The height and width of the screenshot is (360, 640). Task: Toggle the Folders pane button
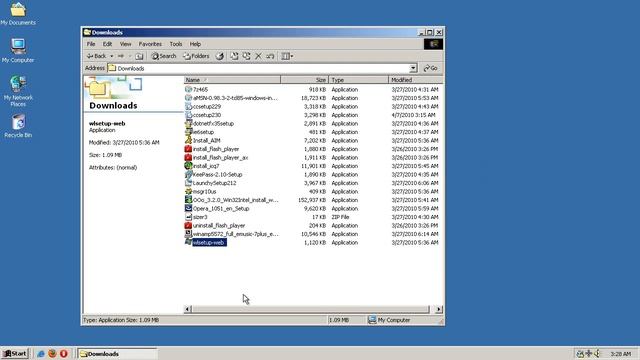(196, 56)
